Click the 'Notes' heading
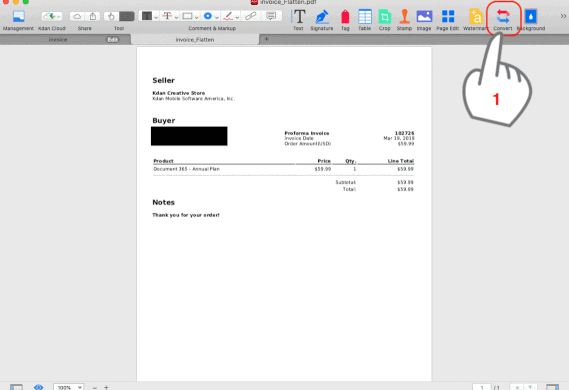 [163, 202]
